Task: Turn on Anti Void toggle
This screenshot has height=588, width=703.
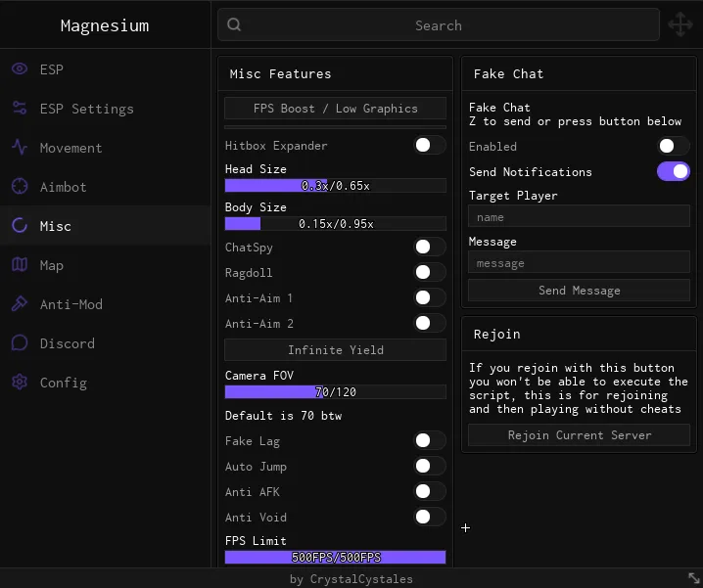Action: [x=430, y=517]
